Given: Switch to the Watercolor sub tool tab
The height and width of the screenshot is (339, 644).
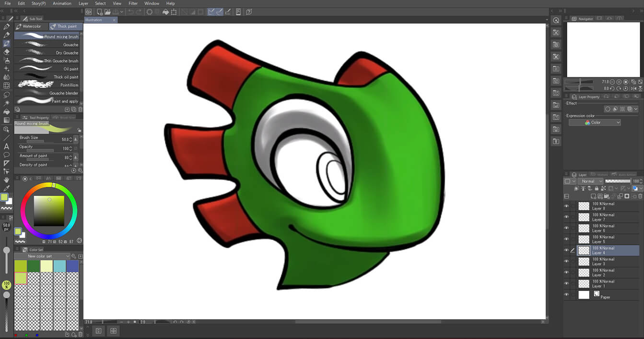Looking at the screenshot, I should click(x=31, y=26).
